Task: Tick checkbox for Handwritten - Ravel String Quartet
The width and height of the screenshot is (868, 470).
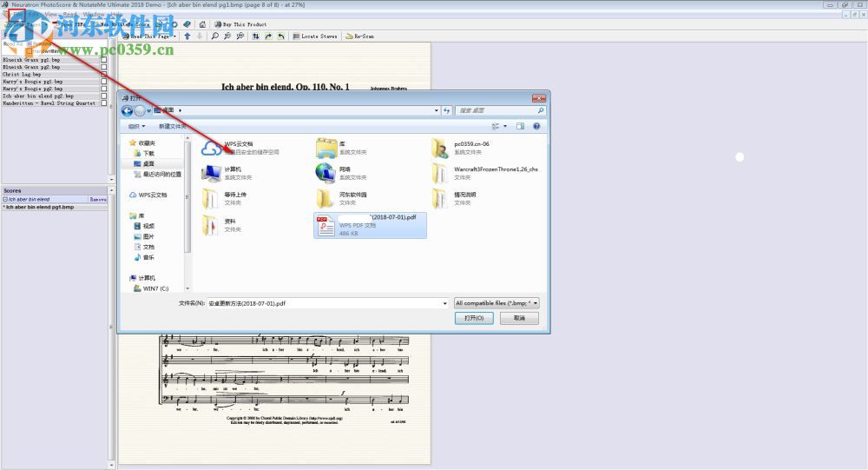Action: tap(103, 103)
